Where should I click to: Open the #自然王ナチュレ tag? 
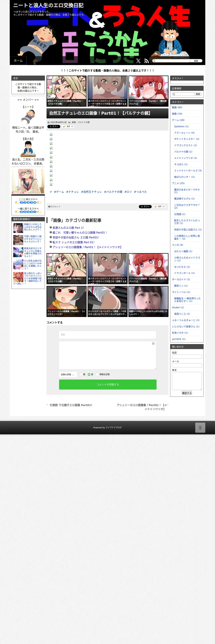(x=91, y=192)
